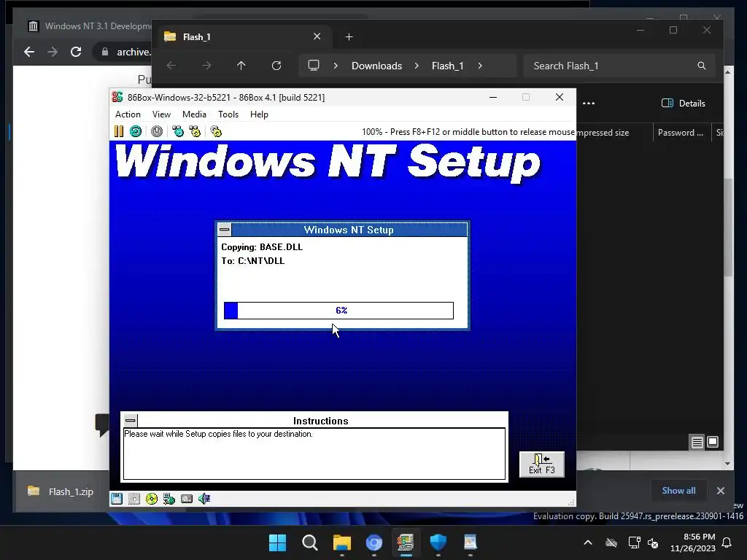Dismiss the downloads bar
This screenshot has width=747, height=560.
(720, 491)
